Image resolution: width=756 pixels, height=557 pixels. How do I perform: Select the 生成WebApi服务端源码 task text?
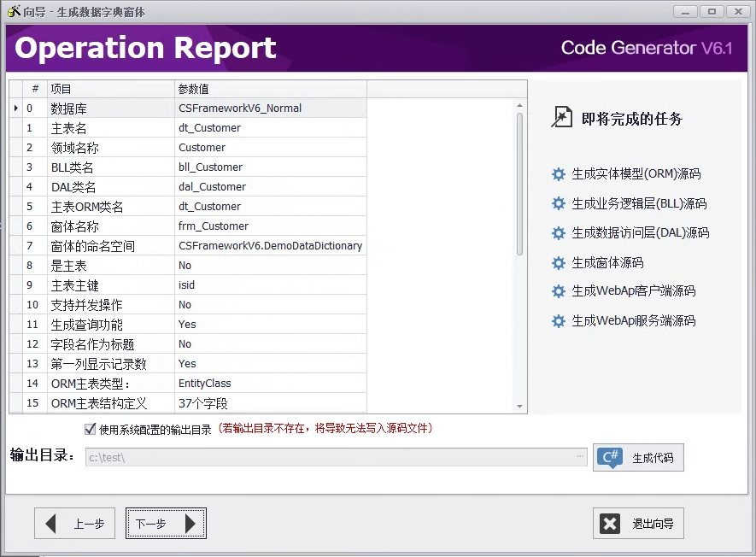(634, 320)
